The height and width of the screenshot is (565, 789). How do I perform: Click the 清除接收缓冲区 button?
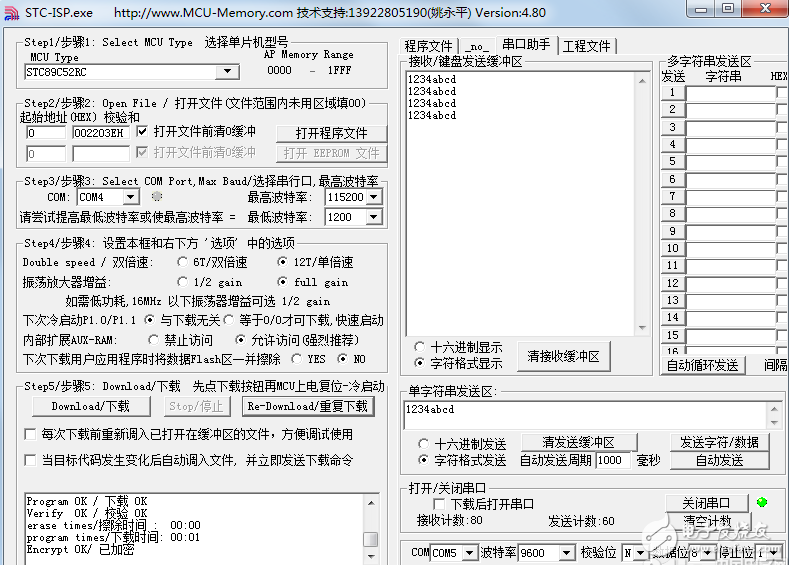(x=564, y=356)
